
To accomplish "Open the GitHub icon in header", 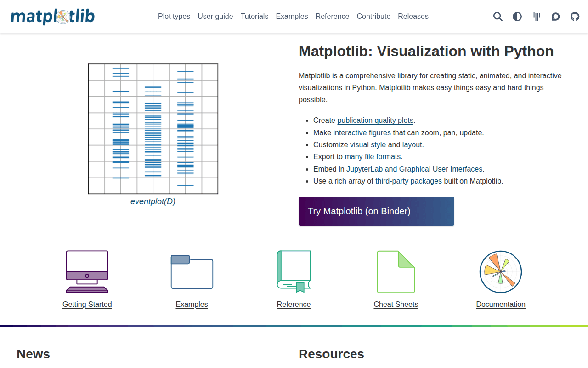I will pos(575,17).
